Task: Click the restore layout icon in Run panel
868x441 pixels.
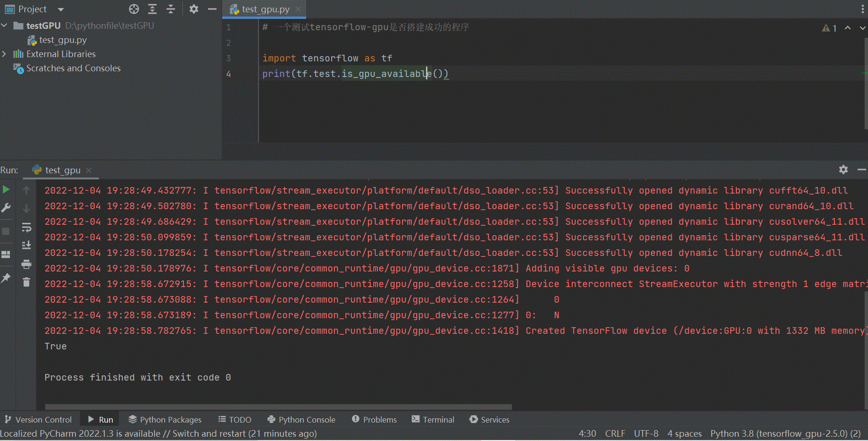Action: click(6, 254)
